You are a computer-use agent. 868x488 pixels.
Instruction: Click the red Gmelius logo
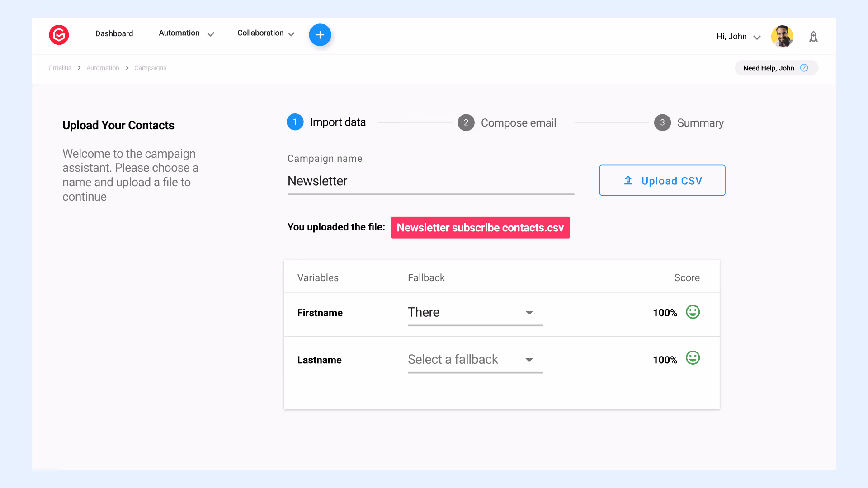point(59,35)
